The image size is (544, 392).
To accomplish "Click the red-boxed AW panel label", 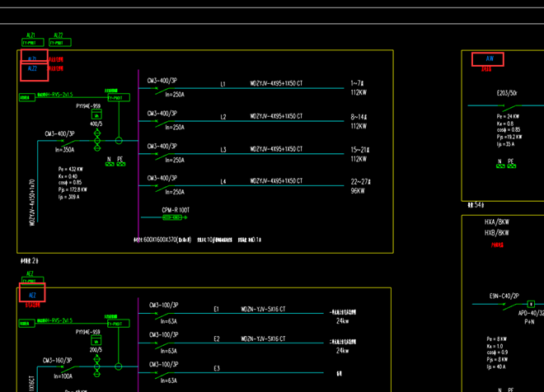I will [x=489, y=58].
